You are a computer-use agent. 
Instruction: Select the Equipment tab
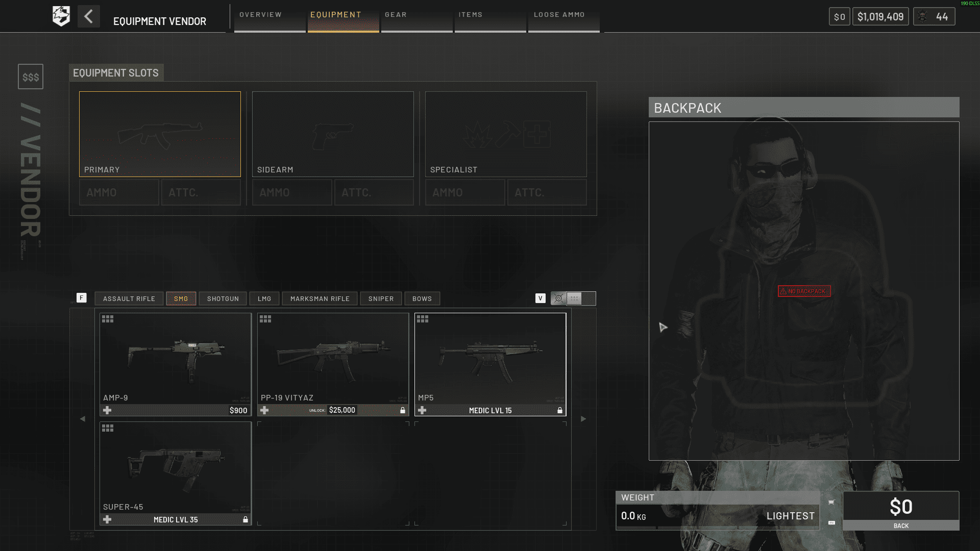(x=344, y=17)
